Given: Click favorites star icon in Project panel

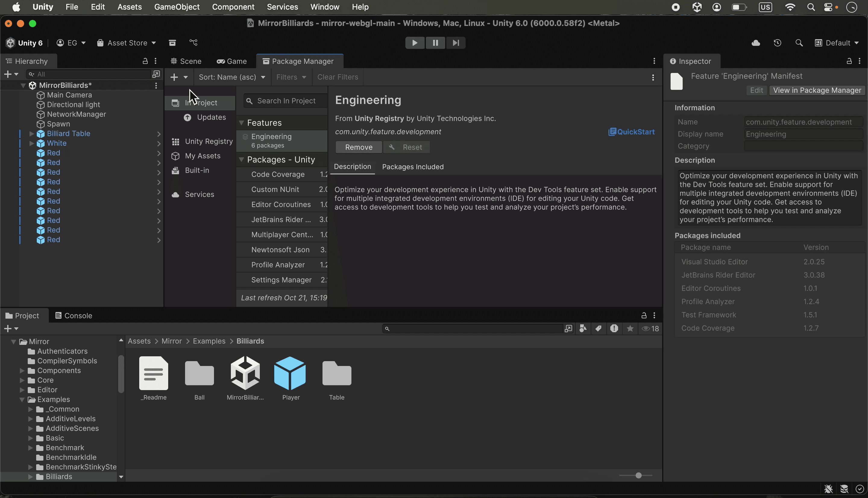Looking at the screenshot, I should [x=630, y=329].
